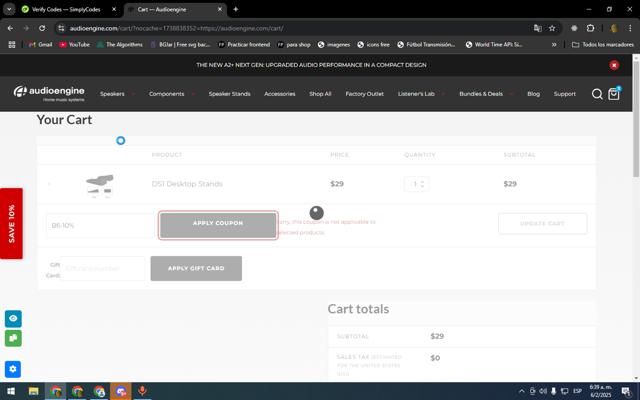Click the microphone recorder taskbar icon
This screenshot has width=640, height=400.
[x=142, y=391]
